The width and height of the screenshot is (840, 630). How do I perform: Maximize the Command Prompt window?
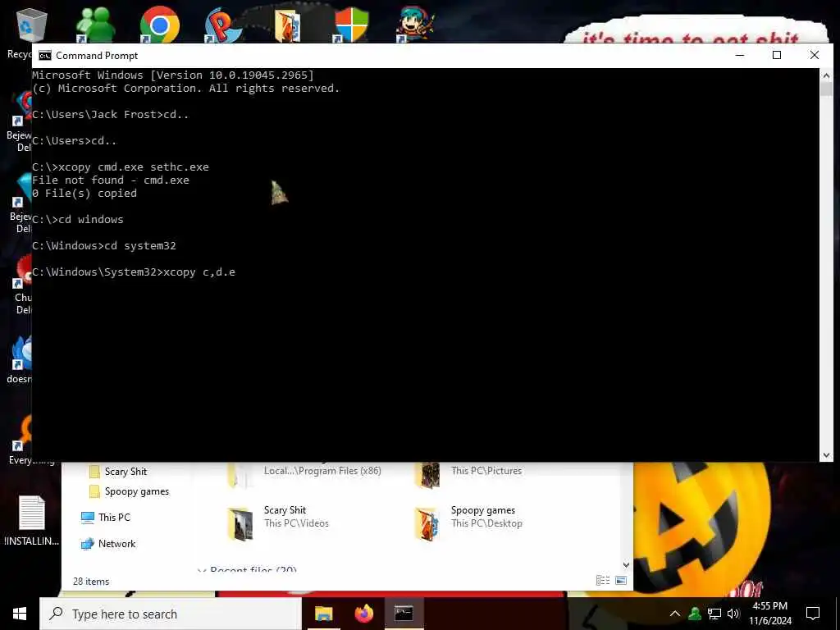pyautogui.click(x=777, y=55)
